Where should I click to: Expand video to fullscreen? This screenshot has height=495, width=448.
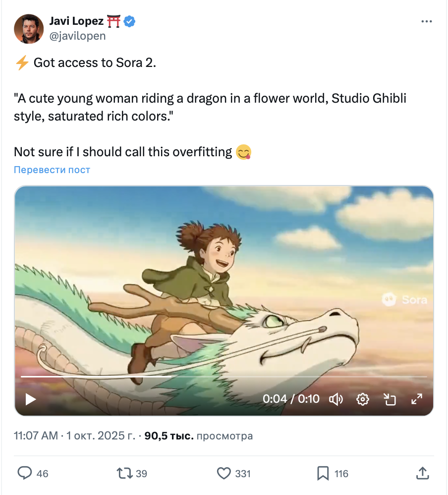click(x=417, y=399)
